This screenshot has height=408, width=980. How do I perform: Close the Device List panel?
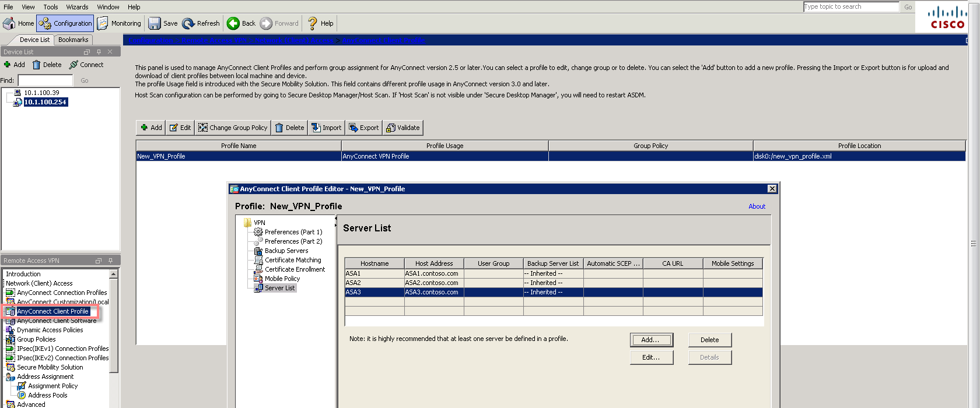(x=110, y=52)
